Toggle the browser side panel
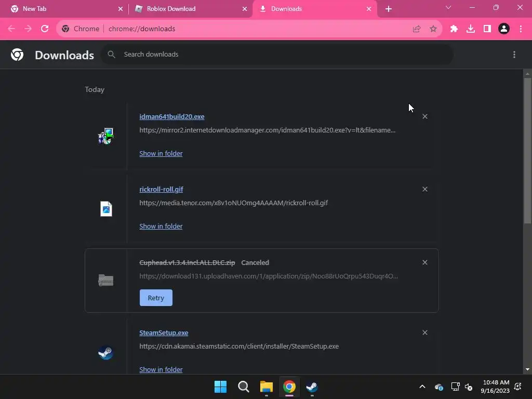Image resolution: width=532 pixels, height=399 pixels. (487, 29)
